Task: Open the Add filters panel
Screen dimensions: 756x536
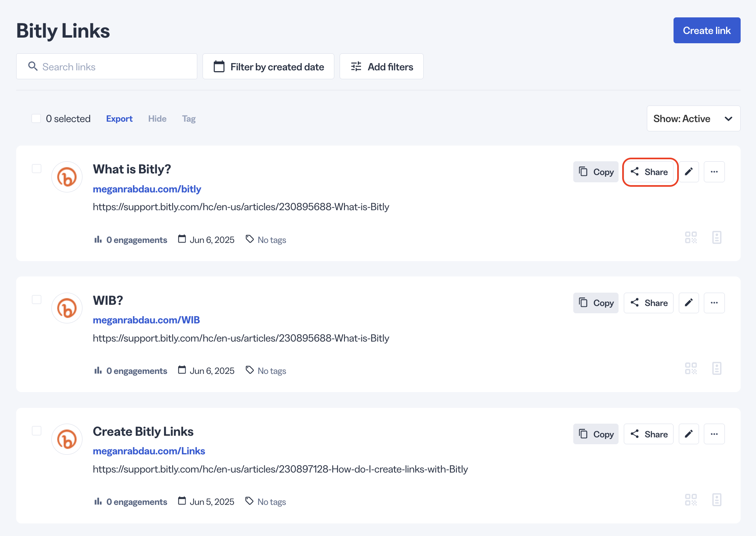Action: click(x=381, y=66)
